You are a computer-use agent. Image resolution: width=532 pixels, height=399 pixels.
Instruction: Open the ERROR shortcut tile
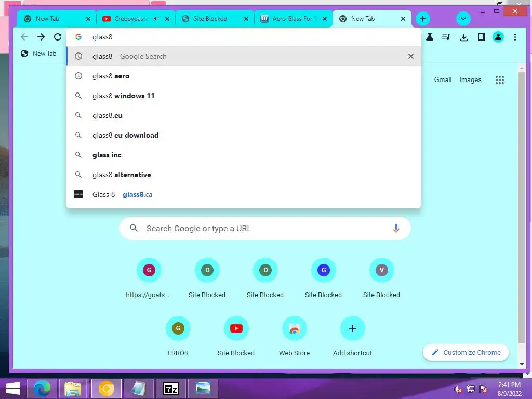[178, 337]
